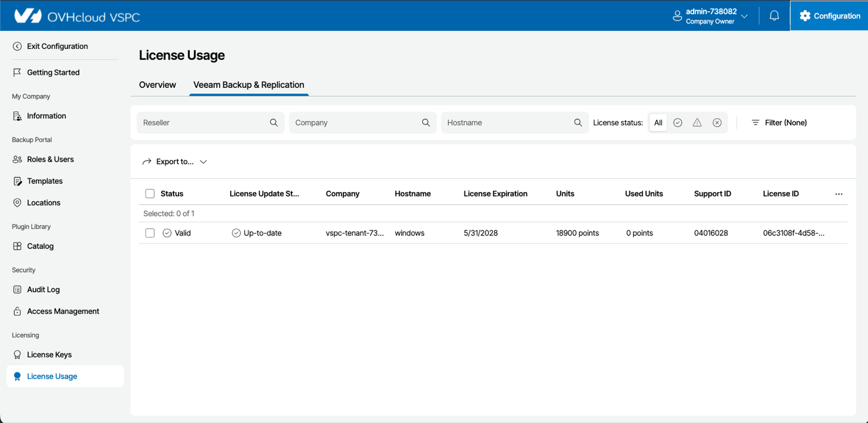Sort by the Status column header

(172, 194)
